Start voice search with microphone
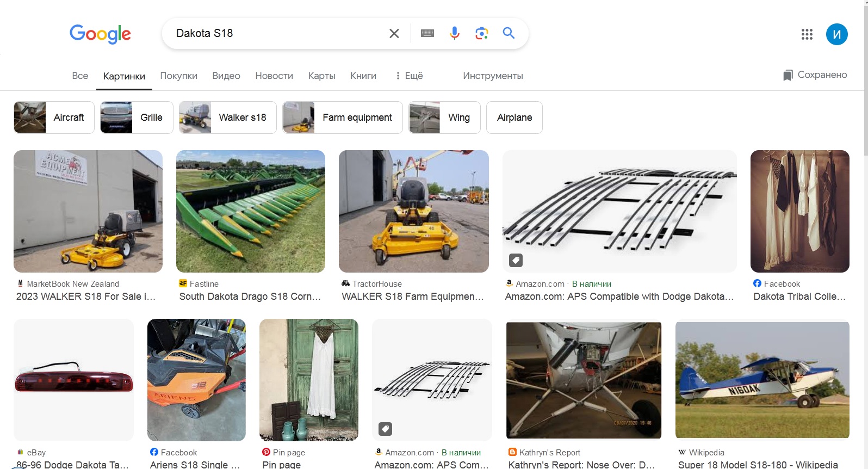The height and width of the screenshot is (469, 868). tap(455, 34)
